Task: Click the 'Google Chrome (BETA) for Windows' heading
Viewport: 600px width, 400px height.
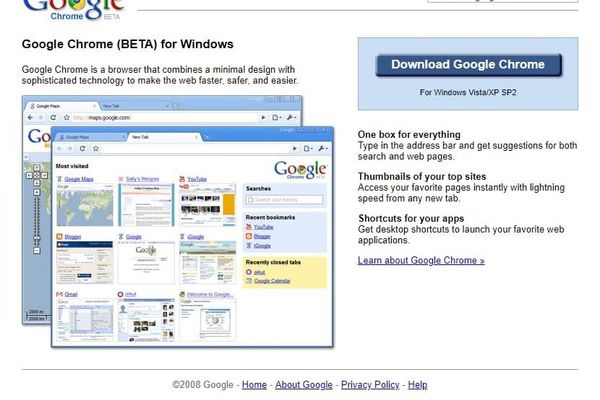Action: point(127,44)
